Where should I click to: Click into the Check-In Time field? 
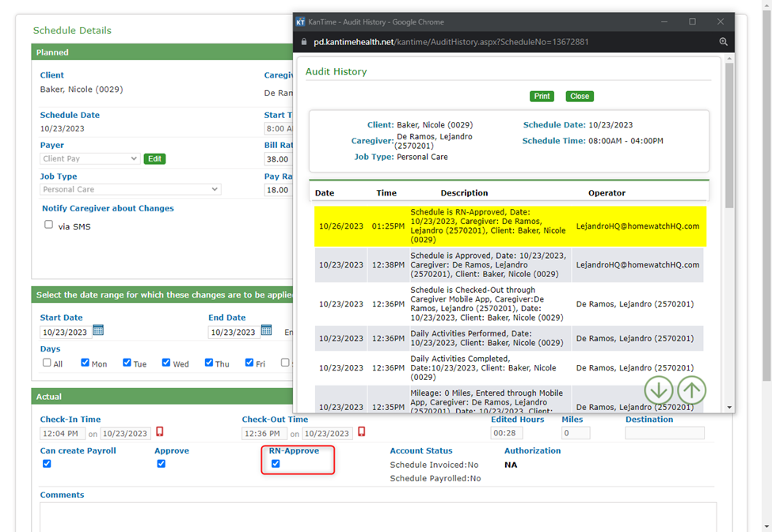[x=63, y=434]
